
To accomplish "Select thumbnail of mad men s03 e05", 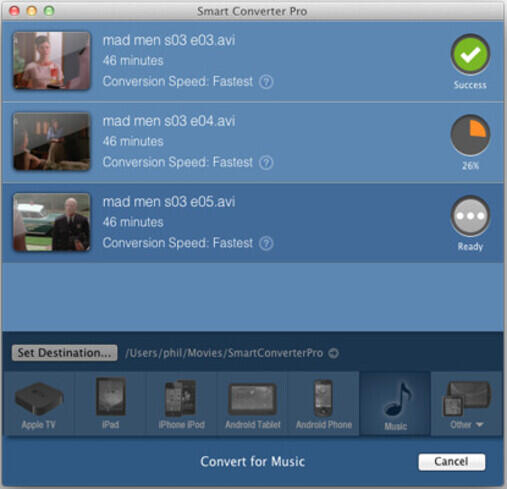I will (x=52, y=222).
